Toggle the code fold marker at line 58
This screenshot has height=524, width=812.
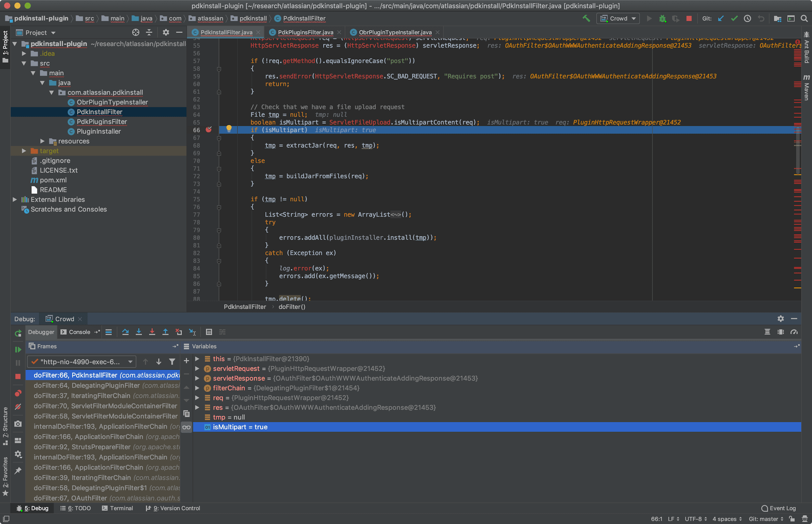point(219,69)
